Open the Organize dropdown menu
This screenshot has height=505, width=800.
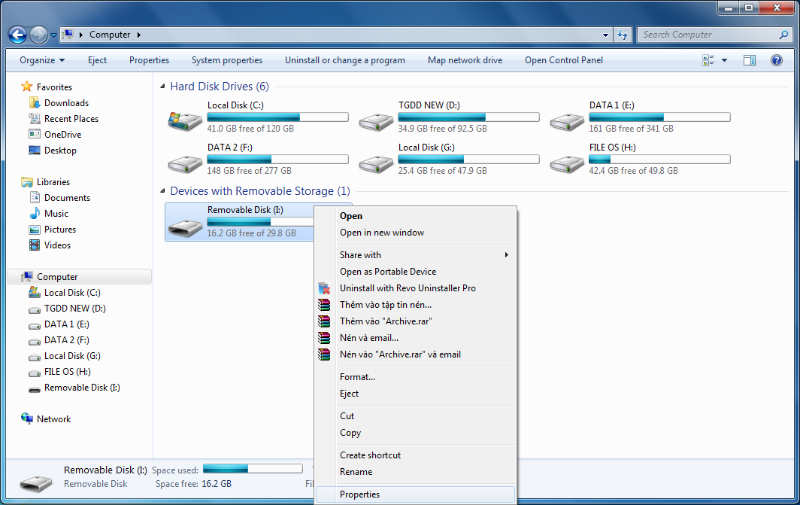(40, 60)
